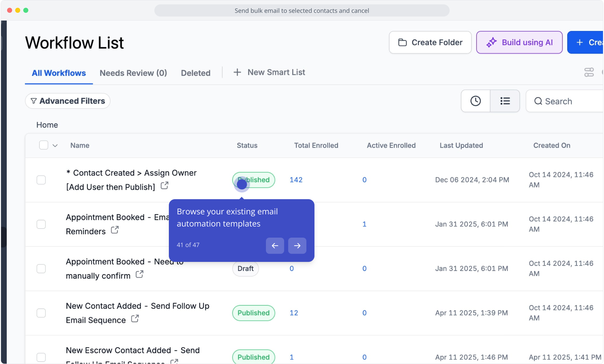Open the Needs Review (0) tab

click(133, 73)
